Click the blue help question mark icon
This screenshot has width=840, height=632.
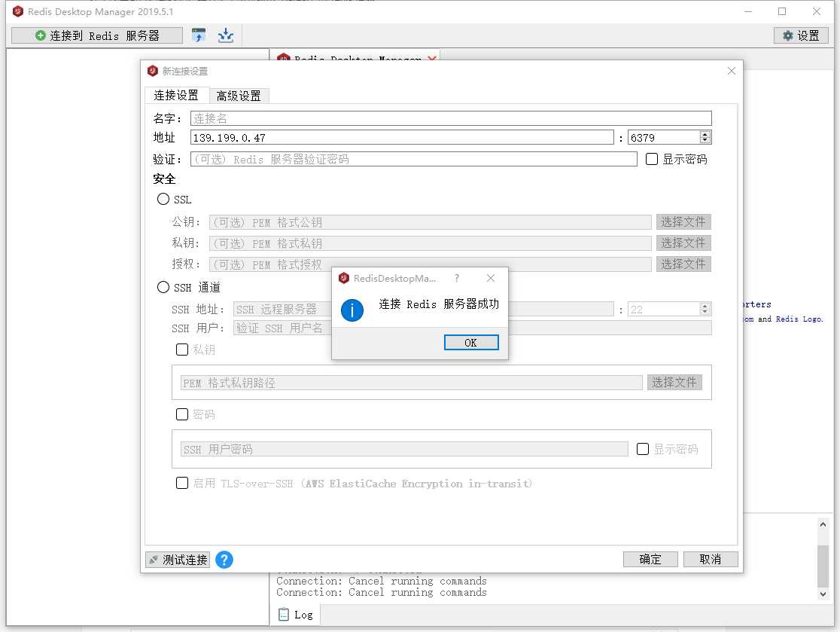[x=224, y=560]
